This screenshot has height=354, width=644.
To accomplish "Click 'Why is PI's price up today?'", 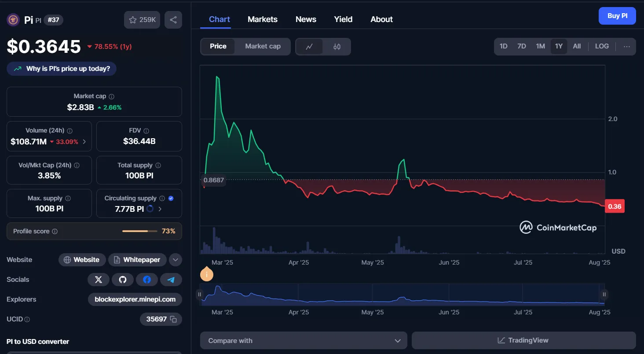I will click(x=62, y=69).
